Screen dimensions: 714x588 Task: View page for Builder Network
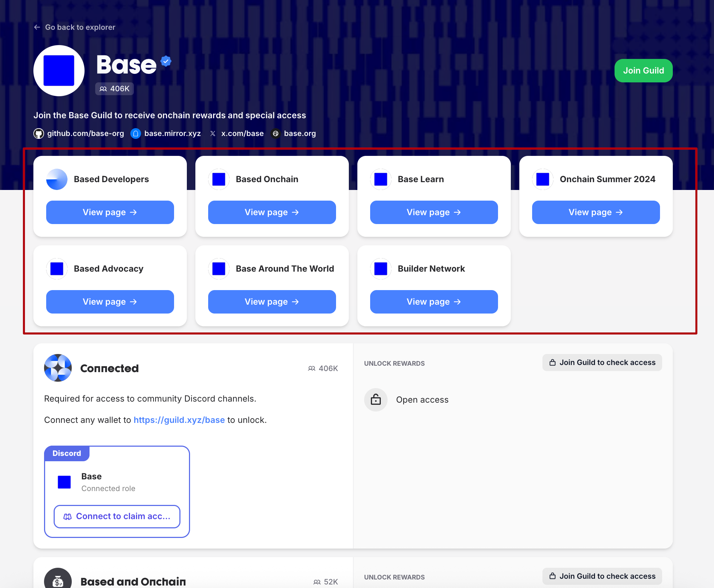pos(434,302)
